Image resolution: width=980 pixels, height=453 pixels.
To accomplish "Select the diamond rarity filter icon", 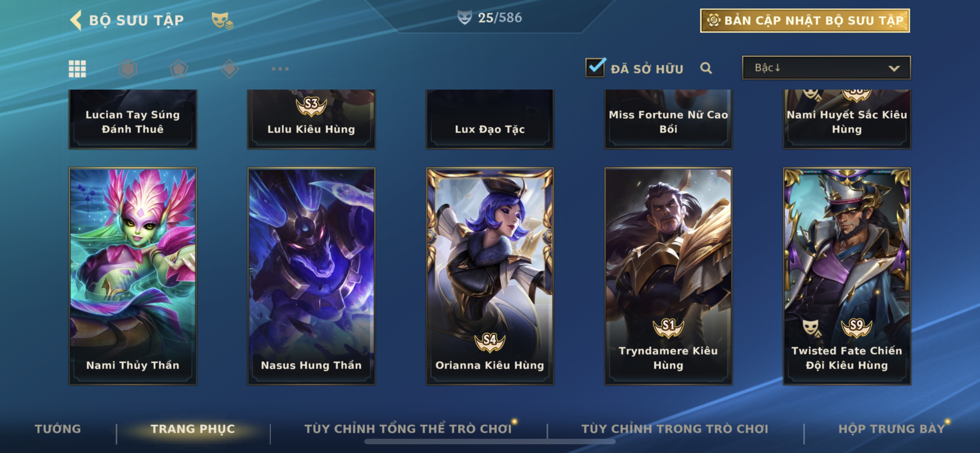I will pyautogui.click(x=229, y=69).
